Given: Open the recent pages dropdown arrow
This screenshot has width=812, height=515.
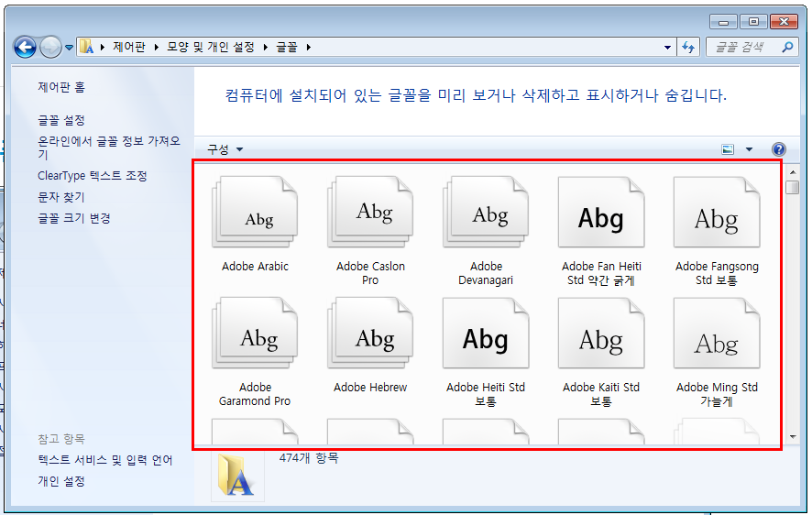Looking at the screenshot, I should pos(69,48).
